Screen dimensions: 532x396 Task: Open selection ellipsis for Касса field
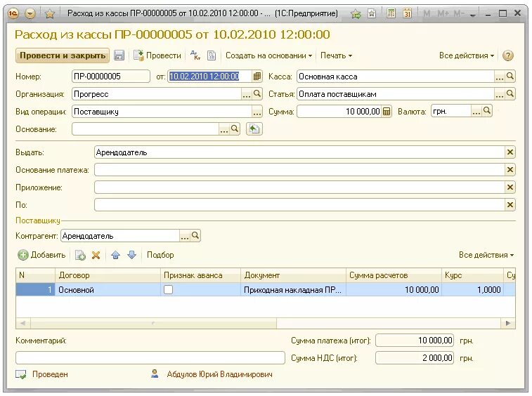(x=499, y=77)
